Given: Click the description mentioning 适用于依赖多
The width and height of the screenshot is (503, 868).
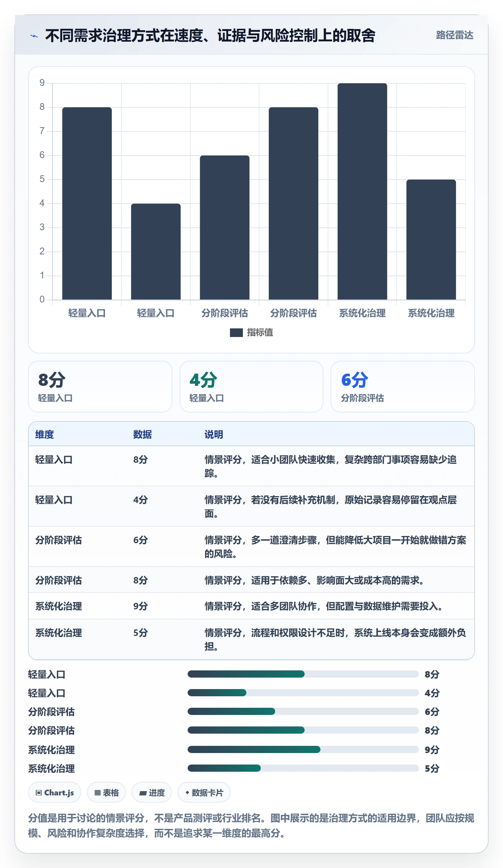Looking at the screenshot, I should pos(314,580).
